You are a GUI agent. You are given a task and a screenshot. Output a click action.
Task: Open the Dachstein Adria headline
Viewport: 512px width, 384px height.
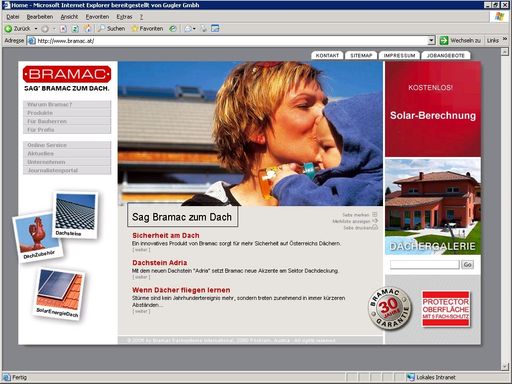(x=160, y=263)
